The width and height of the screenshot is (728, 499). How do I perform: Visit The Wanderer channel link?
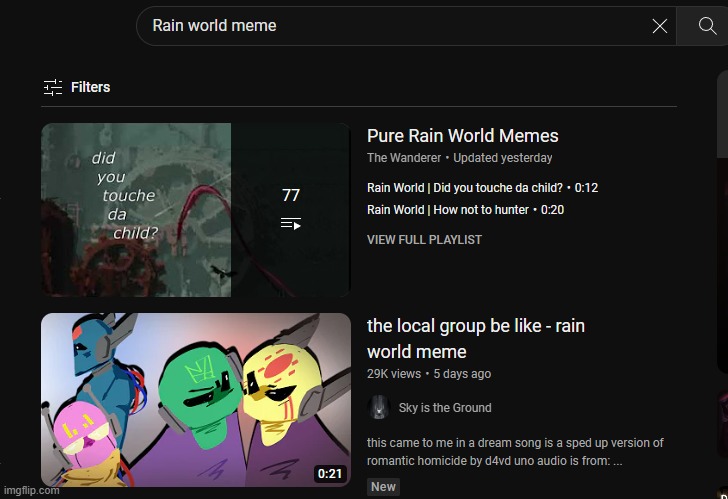[404, 158]
